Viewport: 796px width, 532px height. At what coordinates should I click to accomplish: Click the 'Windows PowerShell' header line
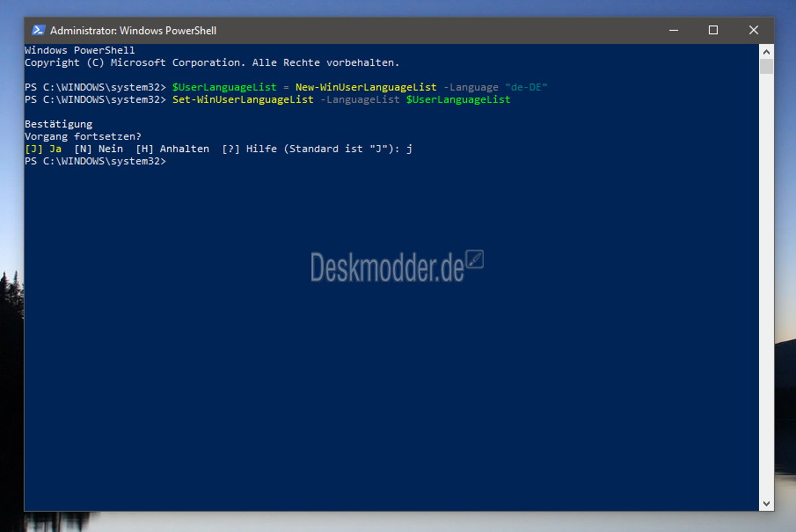tap(80, 50)
